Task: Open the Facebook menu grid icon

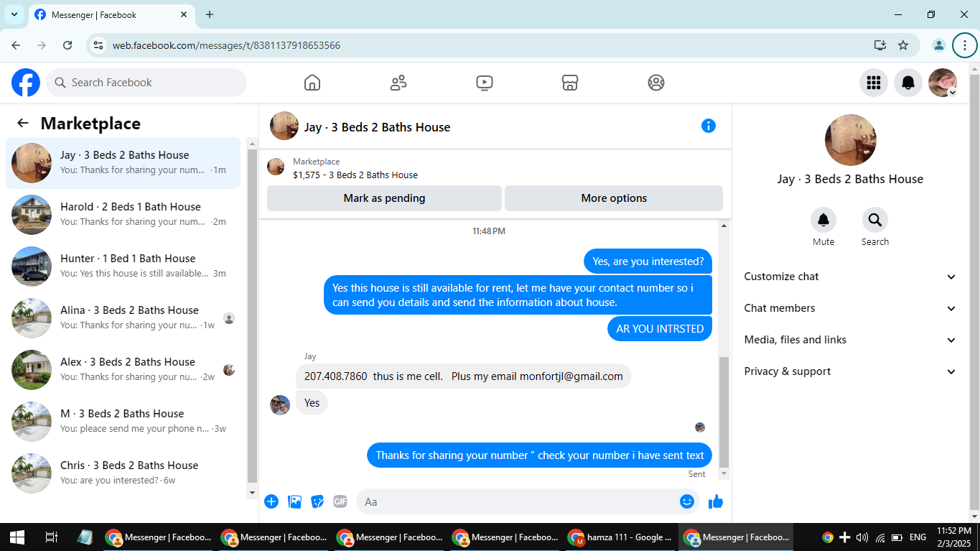Action: click(x=874, y=83)
